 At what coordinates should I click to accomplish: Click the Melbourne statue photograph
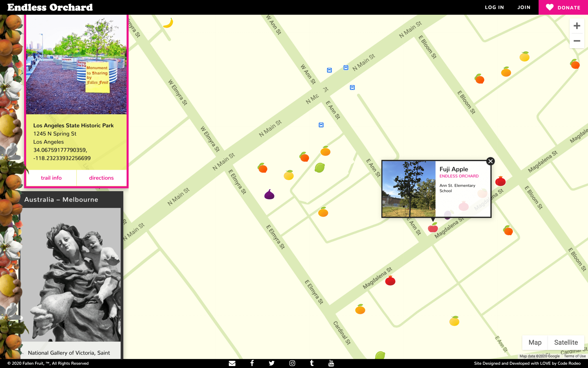click(x=71, y=275)
